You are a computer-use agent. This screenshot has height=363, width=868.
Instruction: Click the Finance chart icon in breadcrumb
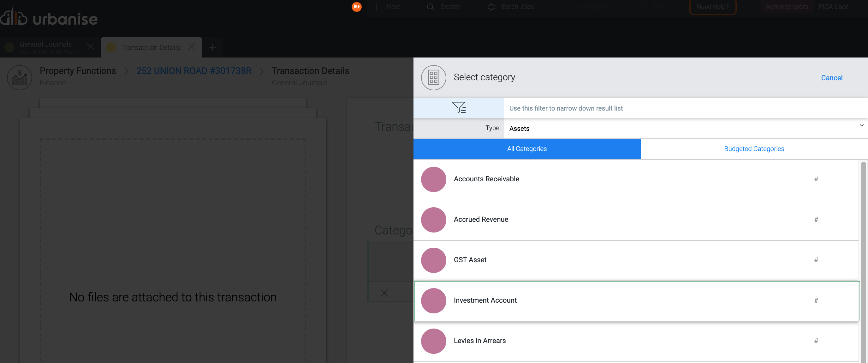[x=20, y=78]
